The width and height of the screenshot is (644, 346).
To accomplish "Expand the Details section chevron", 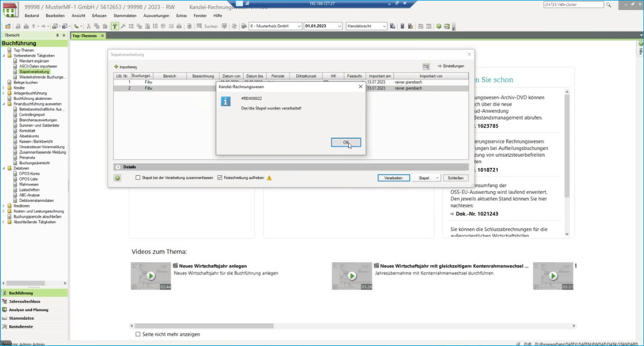I will pyautogui.click(x=118, y=167).
